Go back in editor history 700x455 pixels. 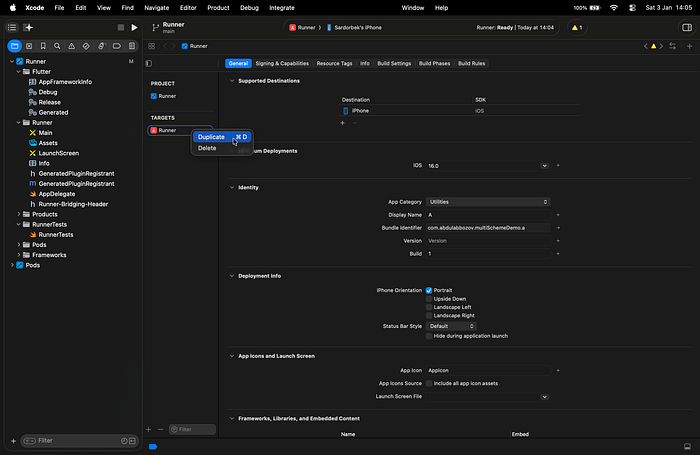coord(165,46)
